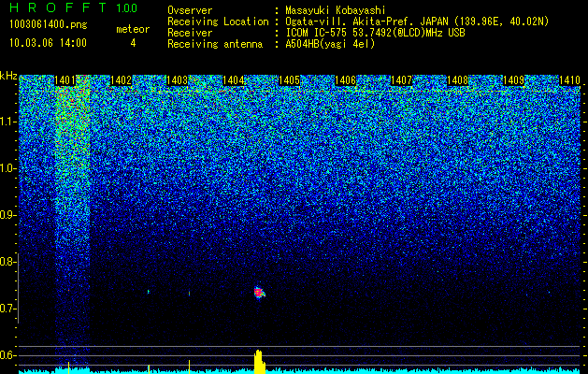
Task: Click the meteor count value 4
Action: point(133,43)
